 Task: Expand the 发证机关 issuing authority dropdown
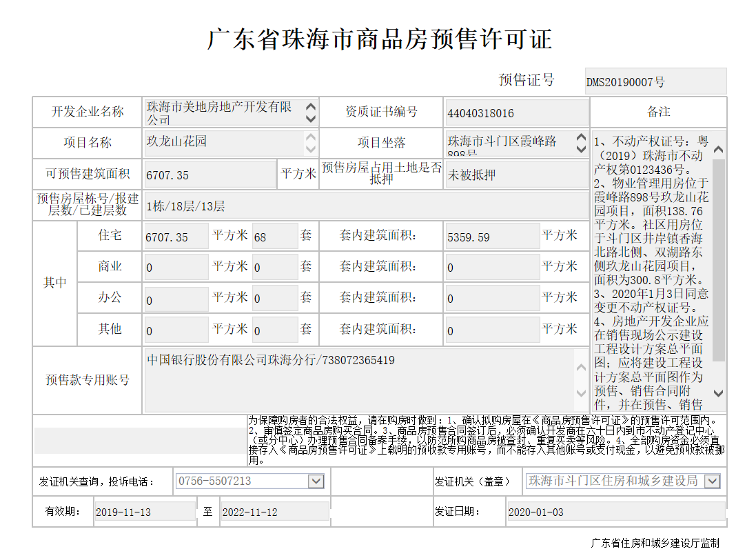pos(712,481)
